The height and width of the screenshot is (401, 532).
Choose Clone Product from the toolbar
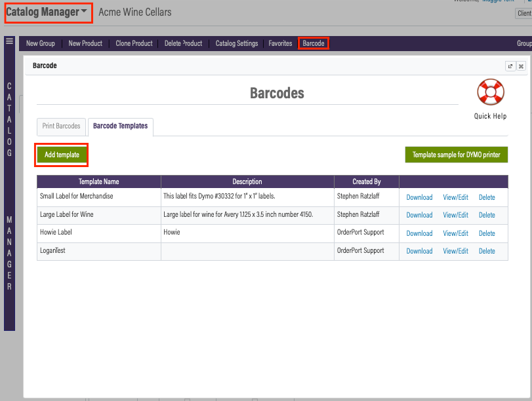click(134, 43)
